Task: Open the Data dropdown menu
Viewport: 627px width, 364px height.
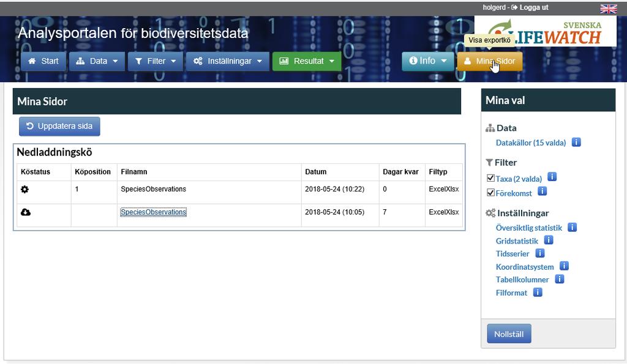Action: click(x=97, y=61)
